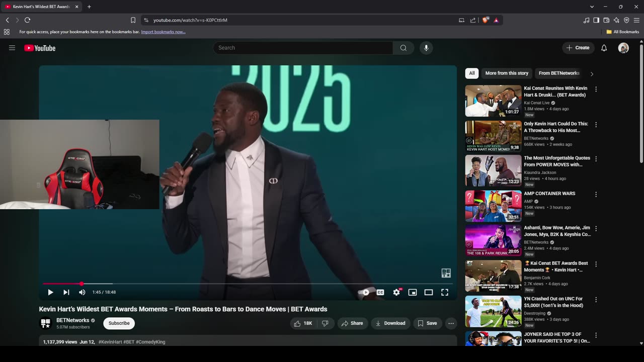Viewport: 644px width, 362px height.
Task: Reload the page
Action: (27, 20)
